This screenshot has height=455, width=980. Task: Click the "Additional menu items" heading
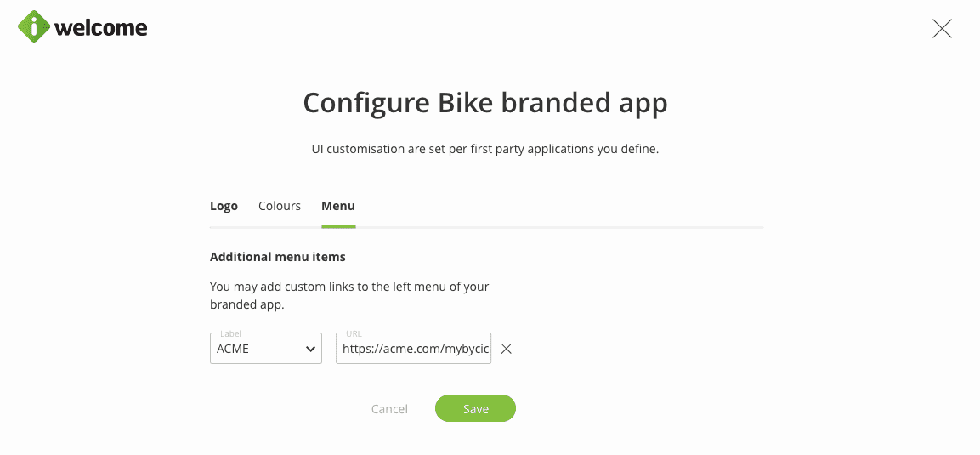278,256
